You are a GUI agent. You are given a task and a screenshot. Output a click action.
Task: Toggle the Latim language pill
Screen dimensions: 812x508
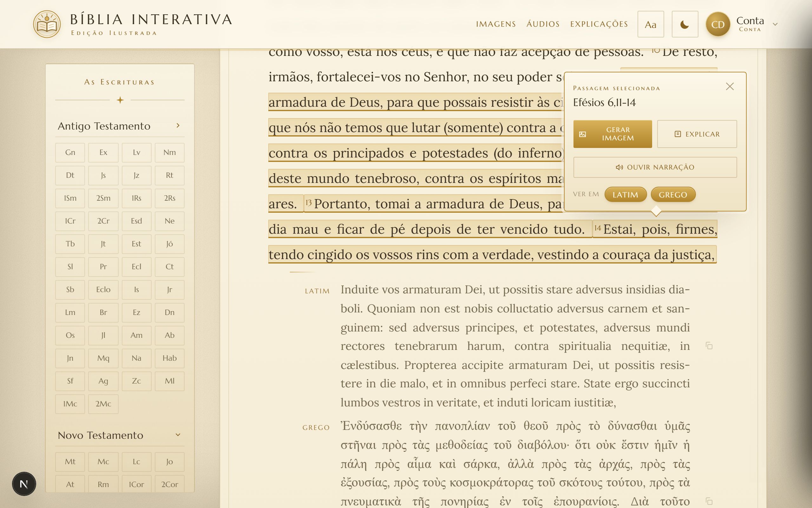coord(625,195)
